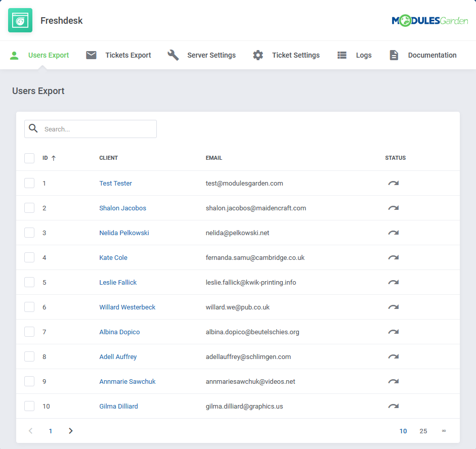476x449 pixels.
Task: Click export arrow for Willard Westerbeck
Action: [394, 307]
